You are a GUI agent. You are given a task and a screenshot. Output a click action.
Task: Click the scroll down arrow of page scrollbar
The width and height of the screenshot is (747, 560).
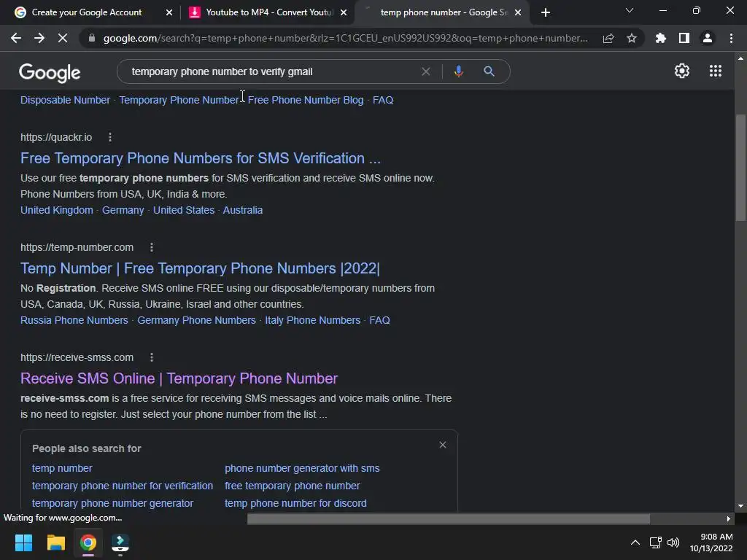[x=740, y=507]
